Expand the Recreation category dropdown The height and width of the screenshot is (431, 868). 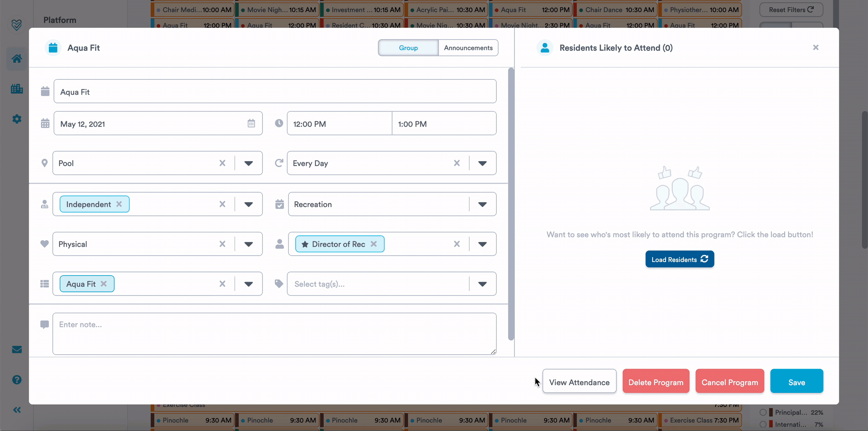coord(482,204)
